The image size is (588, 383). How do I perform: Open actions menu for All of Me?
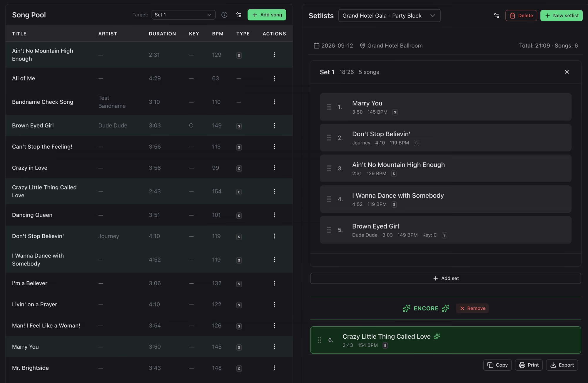274,78
